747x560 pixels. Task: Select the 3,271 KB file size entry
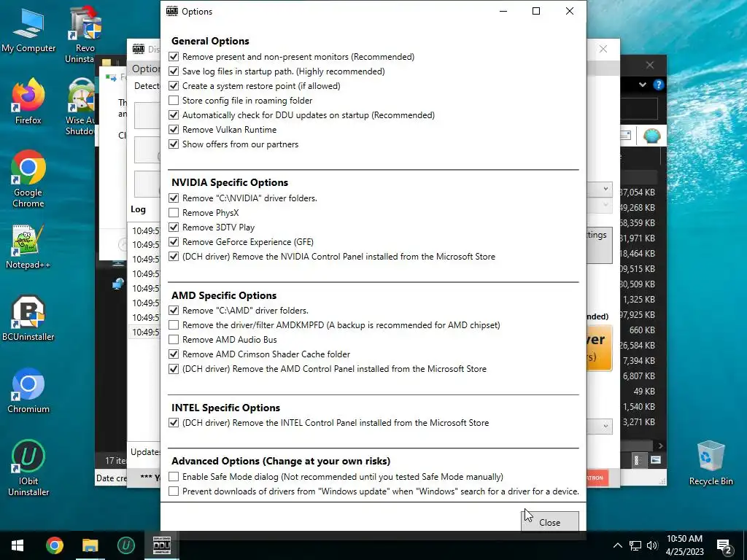pyautogui.click(x=639, y=422)
